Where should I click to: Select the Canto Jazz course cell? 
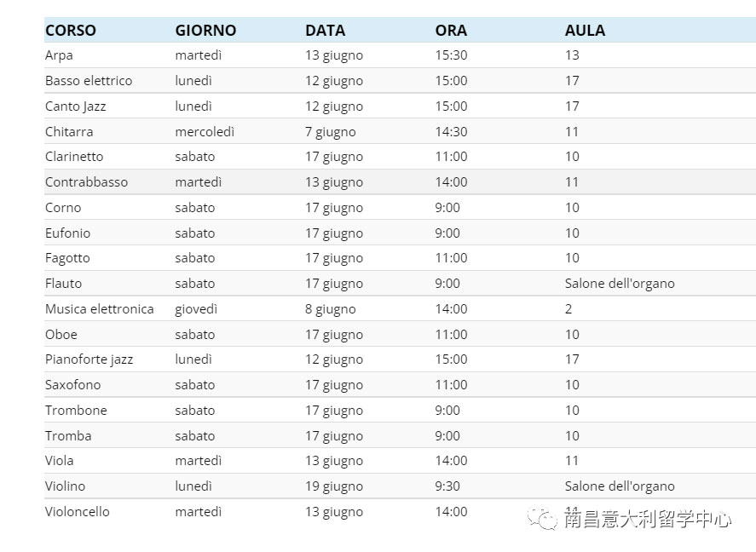pos(75,106)
